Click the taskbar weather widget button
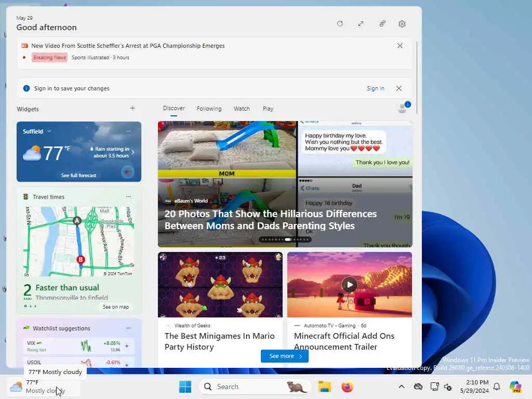This screenshot has height=399, width=532. [44, 387]
